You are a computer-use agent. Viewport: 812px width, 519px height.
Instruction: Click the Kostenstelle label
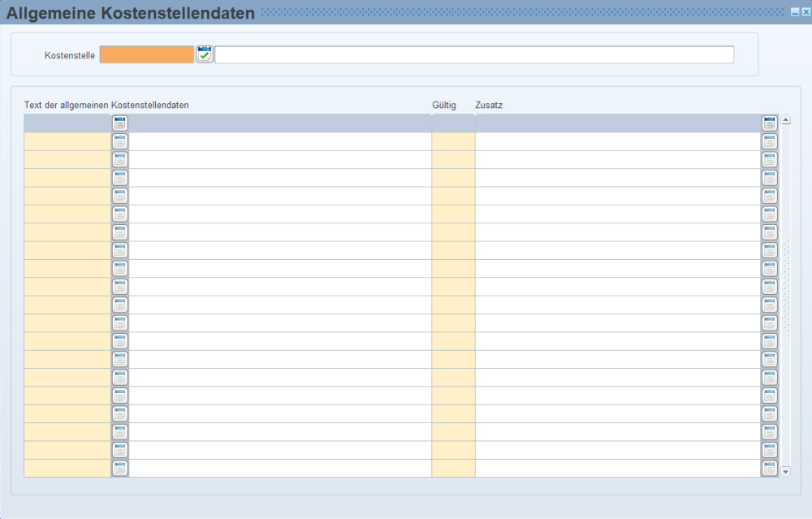[69, 55]
